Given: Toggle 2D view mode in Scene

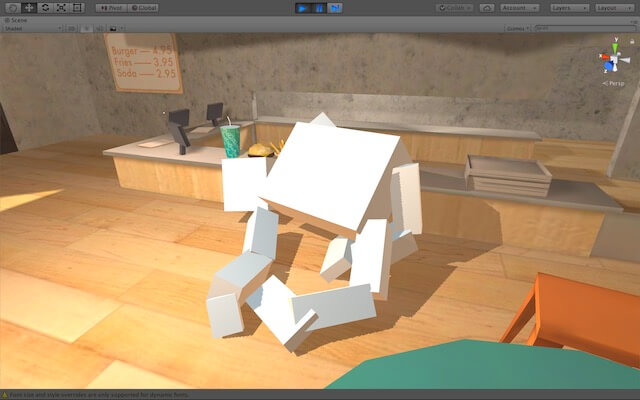Looking at the screenshot, I should 71,29.
